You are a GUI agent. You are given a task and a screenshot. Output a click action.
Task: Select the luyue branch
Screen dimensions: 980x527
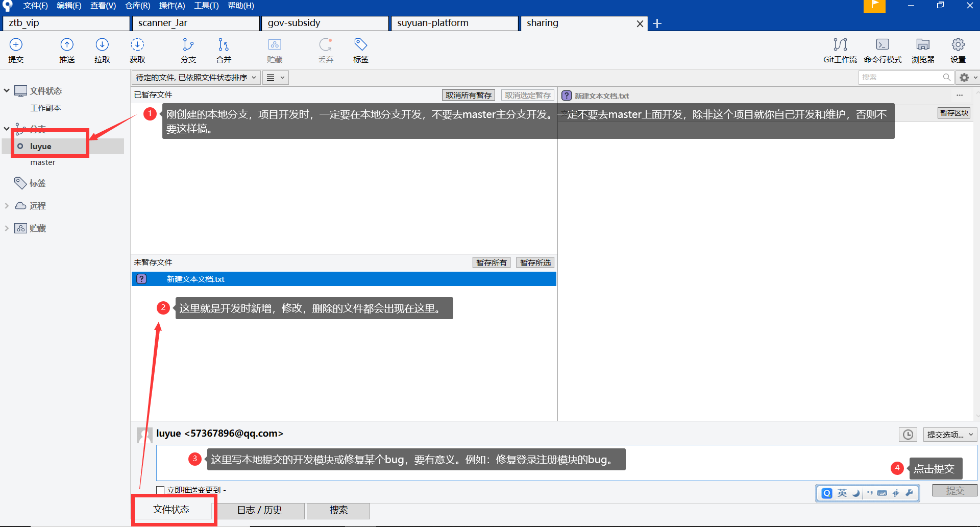pyautogui.click(x=63, y=146)
